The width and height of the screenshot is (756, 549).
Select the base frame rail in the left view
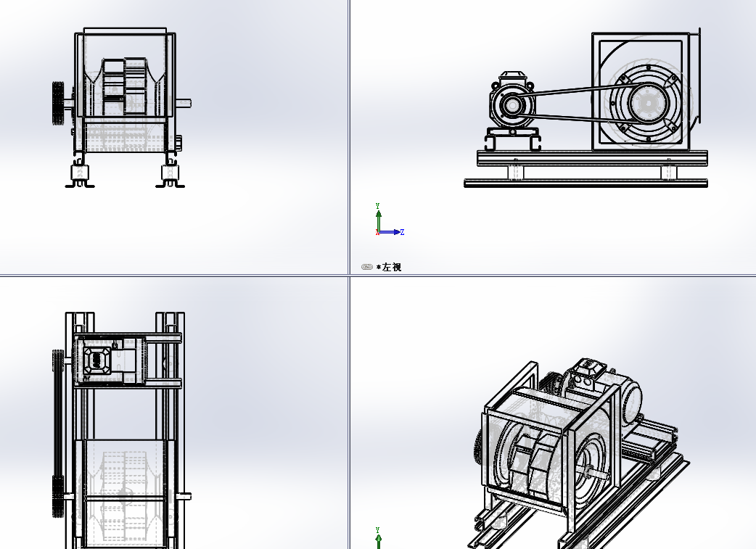coord(593,158)
